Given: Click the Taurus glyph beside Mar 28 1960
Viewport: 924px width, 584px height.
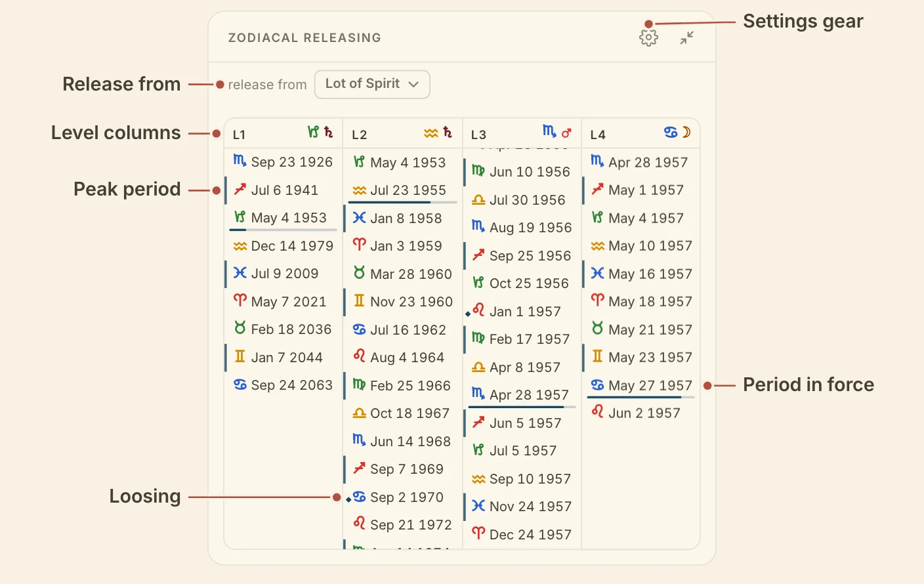Looking at the screenshot, I should click(359, 273).
